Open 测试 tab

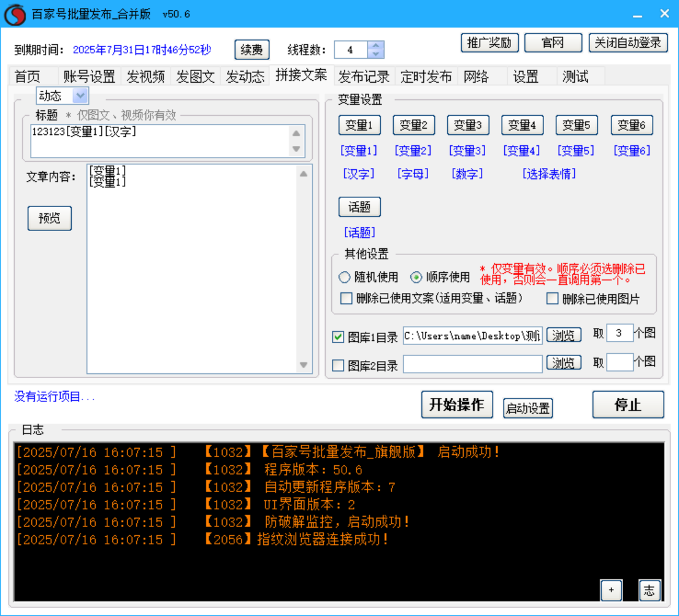575,77
